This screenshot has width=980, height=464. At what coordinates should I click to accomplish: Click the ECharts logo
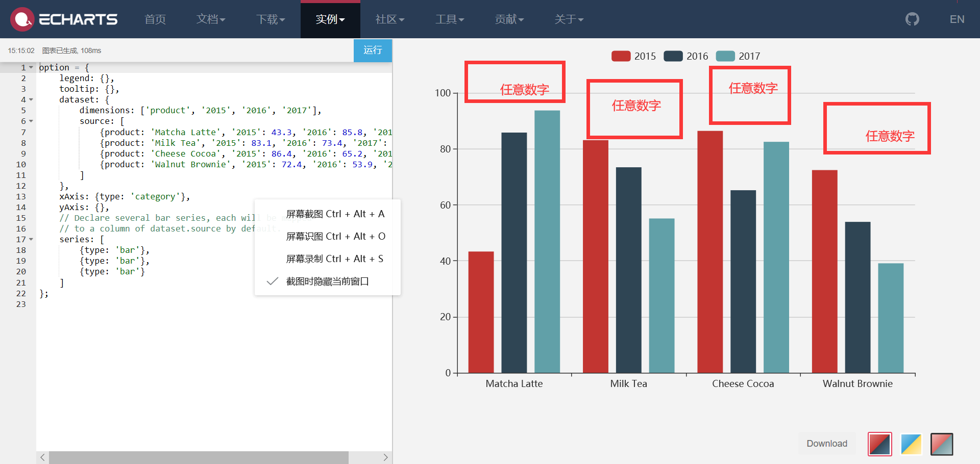coord(64,19)
